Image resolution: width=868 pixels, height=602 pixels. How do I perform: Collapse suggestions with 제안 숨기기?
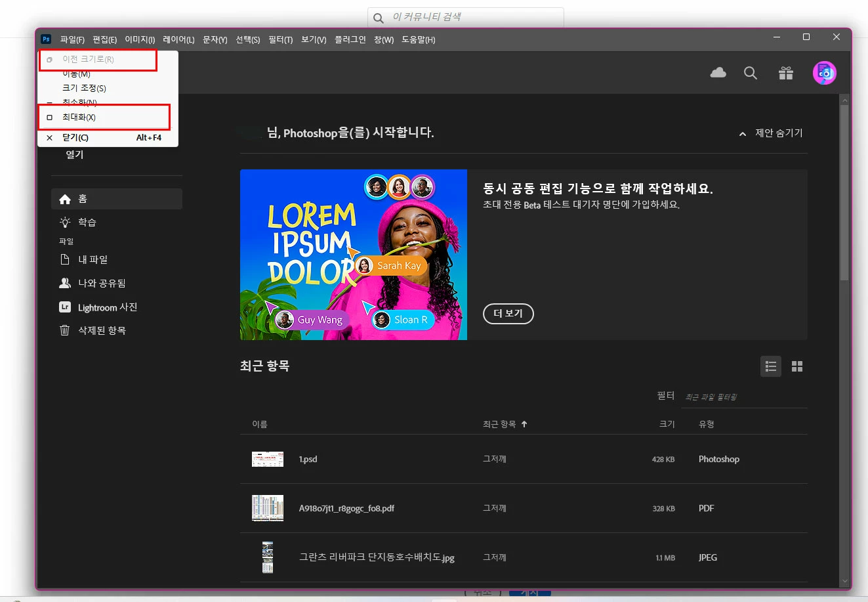pos(771,133)
